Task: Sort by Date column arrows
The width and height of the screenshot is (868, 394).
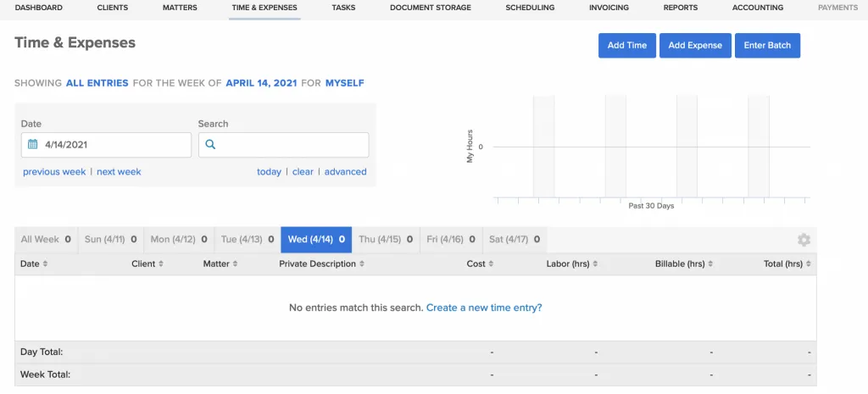Action: 45,264
